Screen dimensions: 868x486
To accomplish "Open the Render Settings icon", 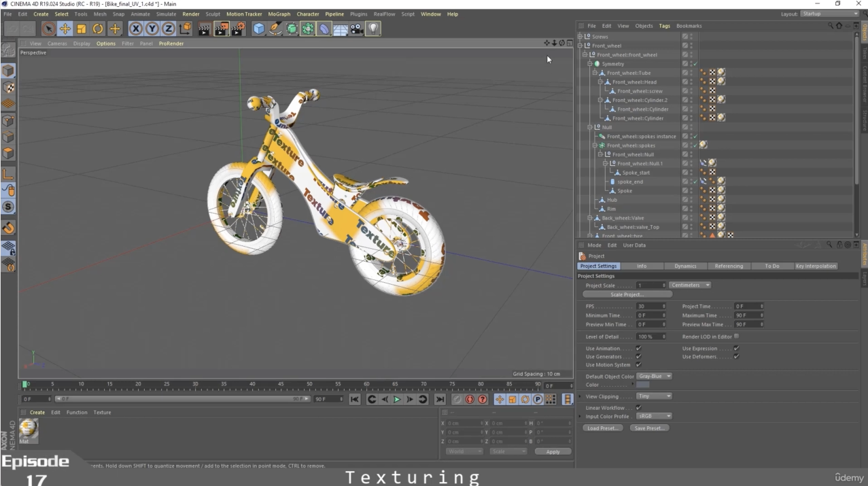I will tap(239, 28).
